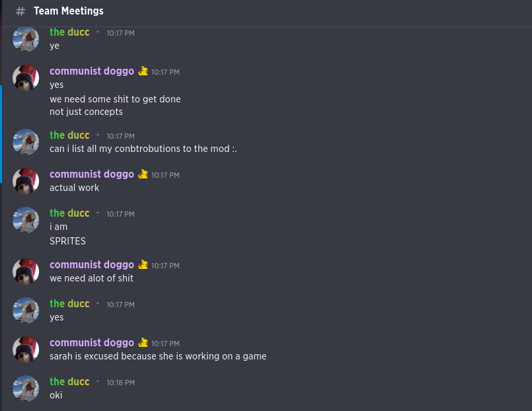Click the message reading 'SPRITES'
Viewport: 532px width, 411px height.
[67, 241]
